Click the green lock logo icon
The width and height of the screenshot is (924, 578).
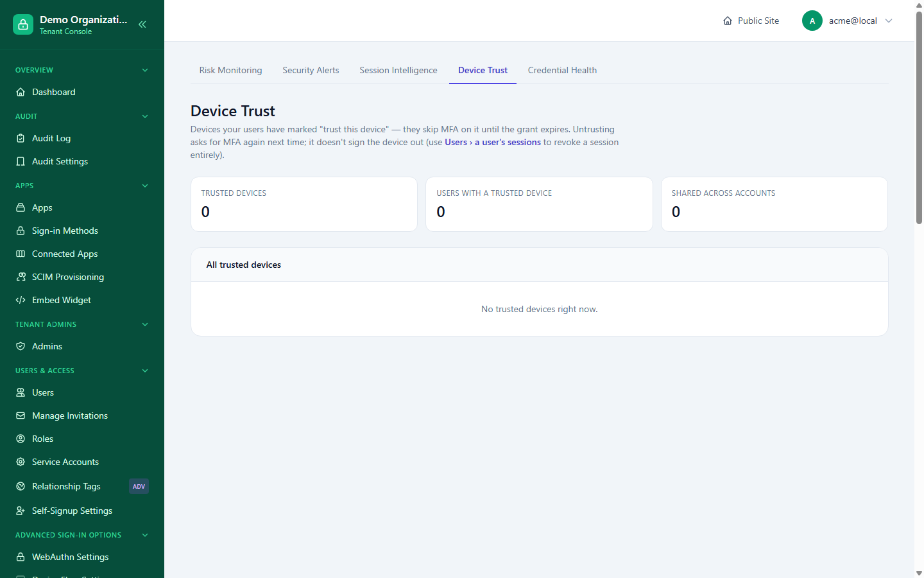(x=23, y=24)
